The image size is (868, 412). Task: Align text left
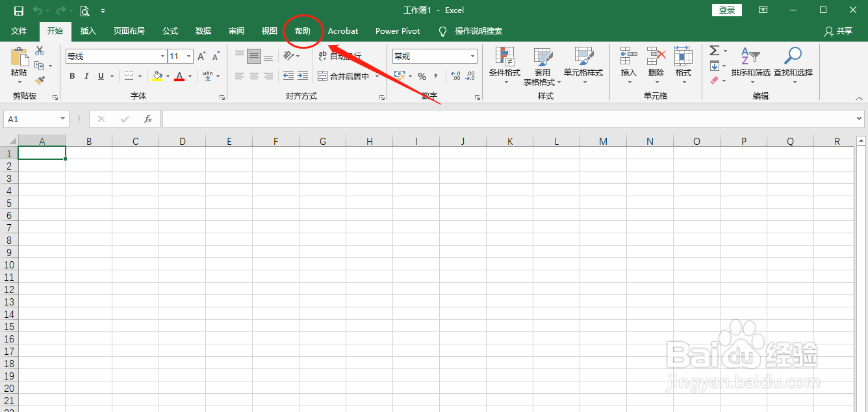tap(240, 76)
